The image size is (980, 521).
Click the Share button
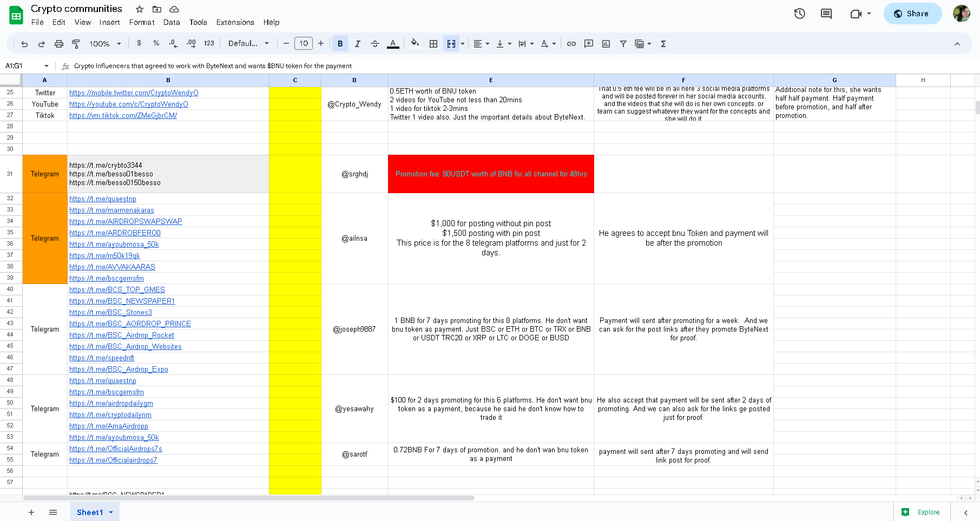coord(912,14)
